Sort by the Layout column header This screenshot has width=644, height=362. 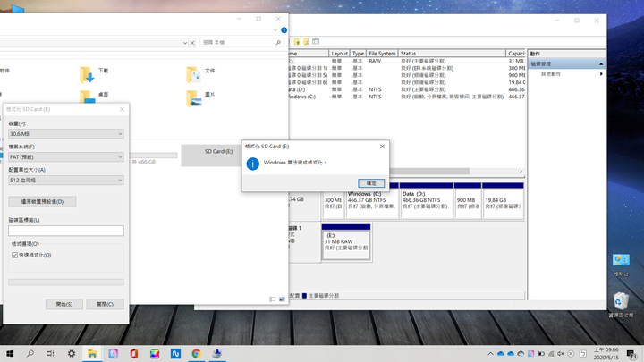[339, 54]
